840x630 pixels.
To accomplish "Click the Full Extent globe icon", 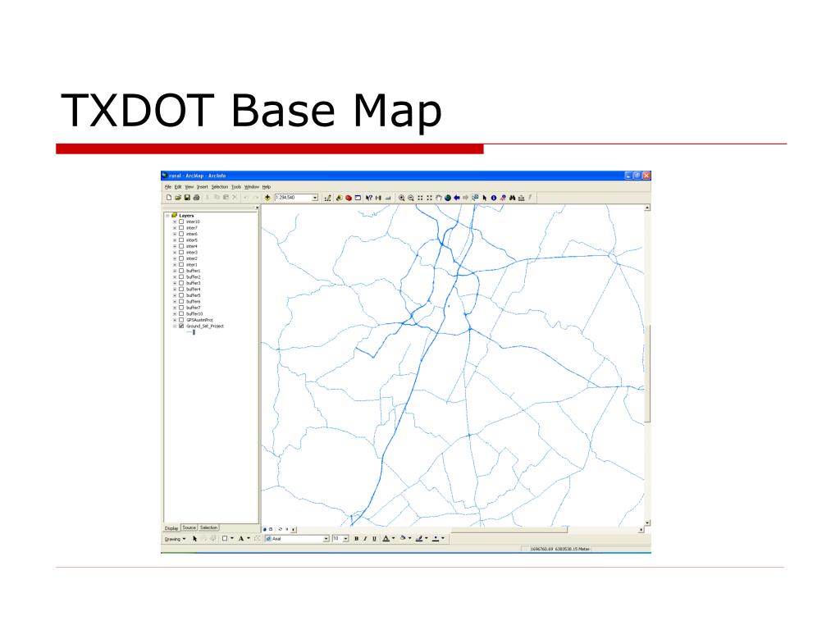I will [448, 198].
